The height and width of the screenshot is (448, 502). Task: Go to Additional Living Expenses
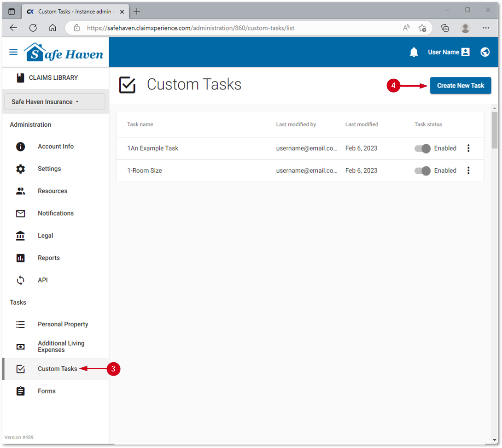tap(61, 347)
